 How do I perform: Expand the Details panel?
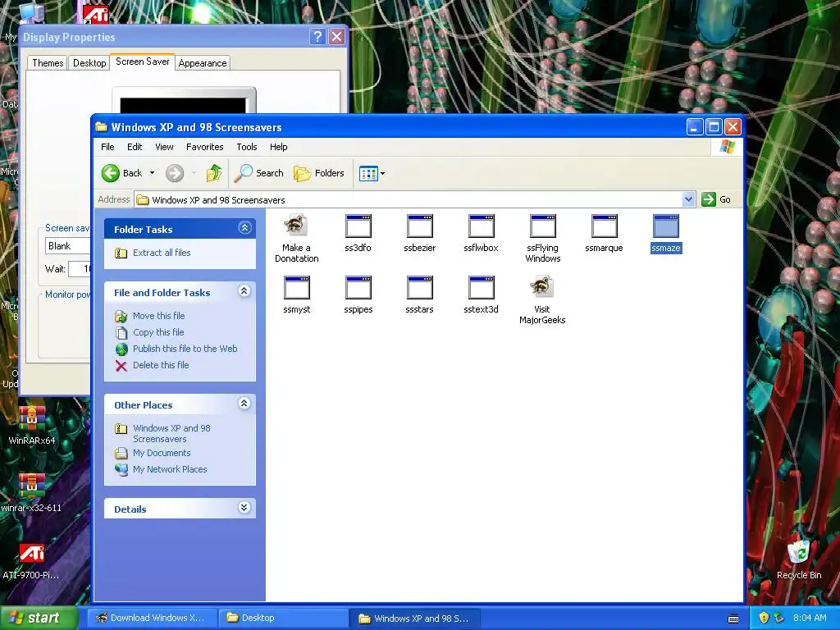244,508
